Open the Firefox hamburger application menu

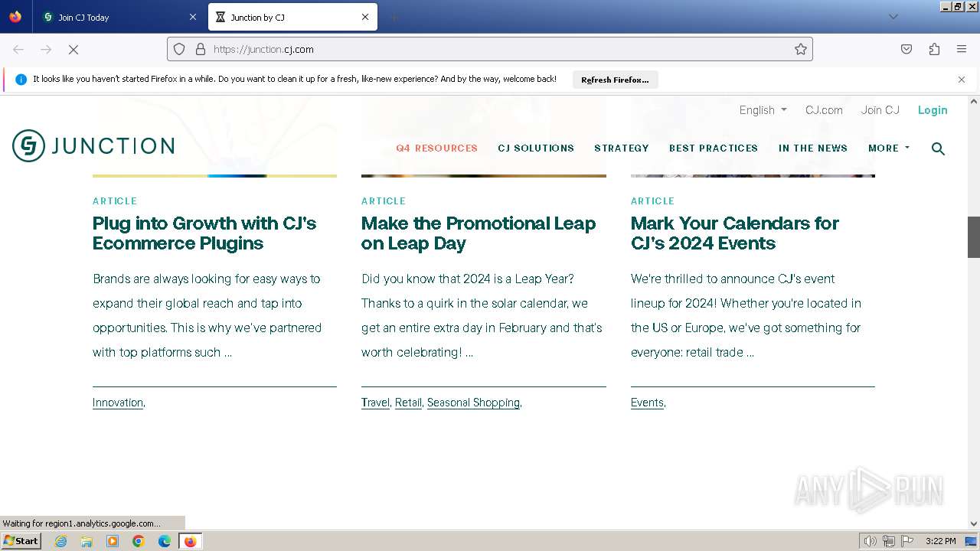pos(962,49)
